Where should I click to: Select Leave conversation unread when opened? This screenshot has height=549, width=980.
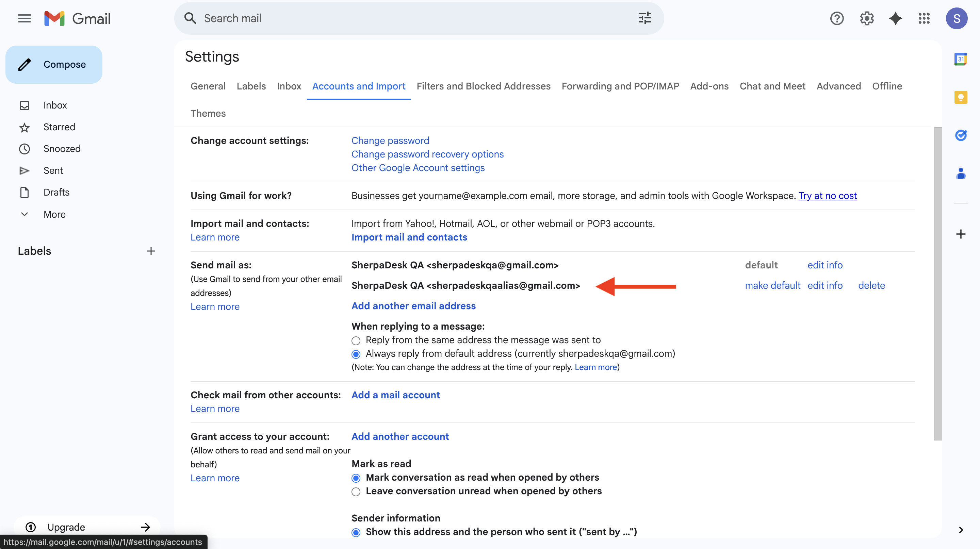tap(356, 492)
